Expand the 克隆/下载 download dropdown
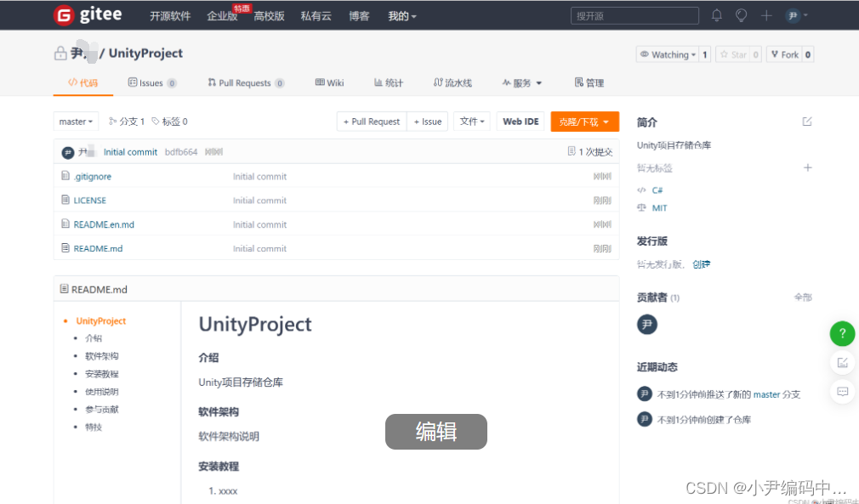The image size is (859, 504). (584, 122)
